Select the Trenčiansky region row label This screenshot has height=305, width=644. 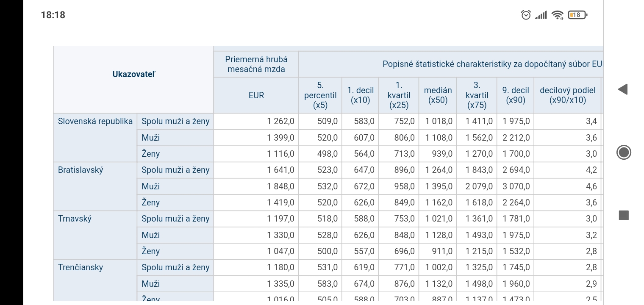click(80, 267)
